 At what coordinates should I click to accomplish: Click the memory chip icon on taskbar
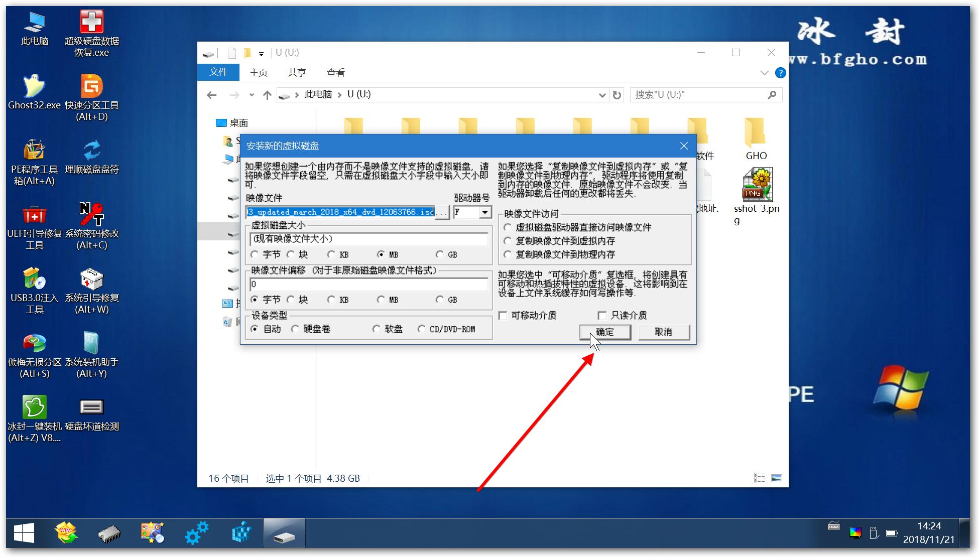click(109, 533)
